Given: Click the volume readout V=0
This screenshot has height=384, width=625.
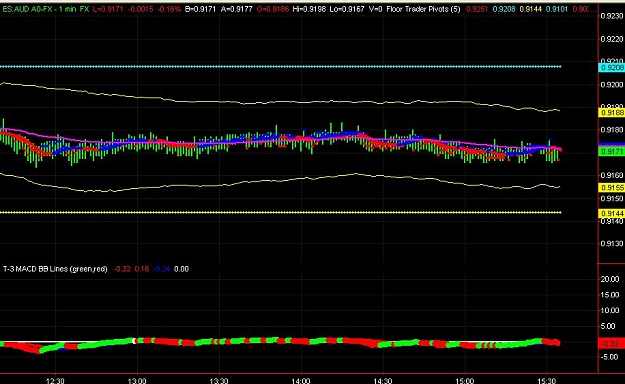Looking at the screenshot, I should (375, 8).
